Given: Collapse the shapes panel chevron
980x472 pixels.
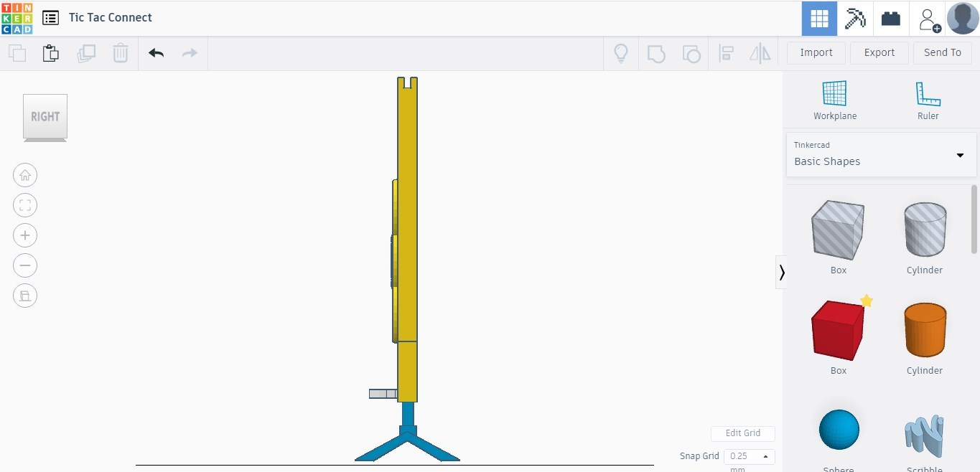Looking at the screenshot, I should 781,273.
